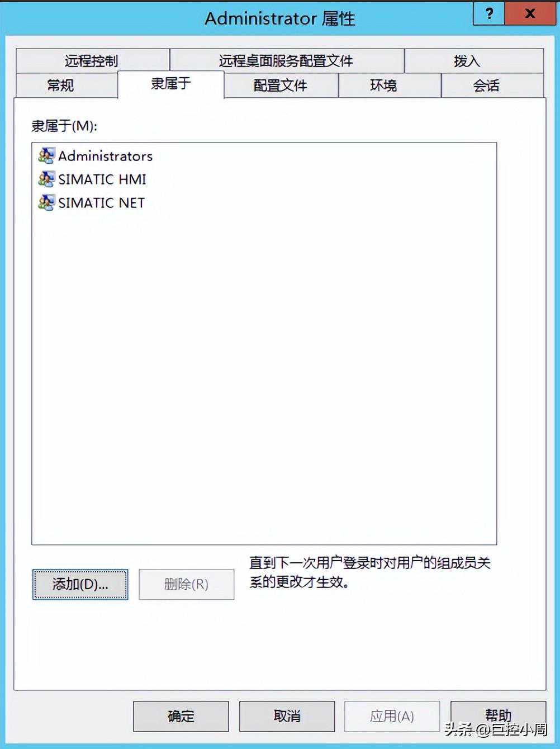Click the 添加(D)... button
Screen dimensions: 560x749
(x=80, y=585)
